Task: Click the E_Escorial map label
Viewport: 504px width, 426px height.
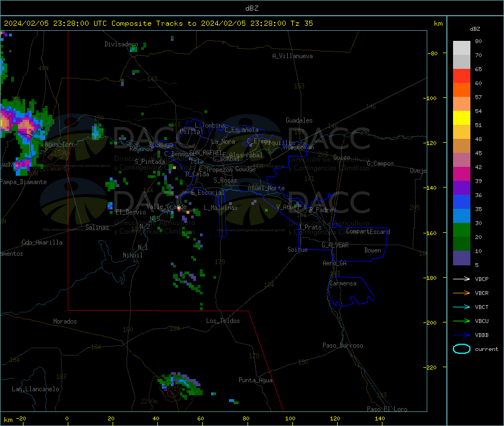Action: pos(208,193)
